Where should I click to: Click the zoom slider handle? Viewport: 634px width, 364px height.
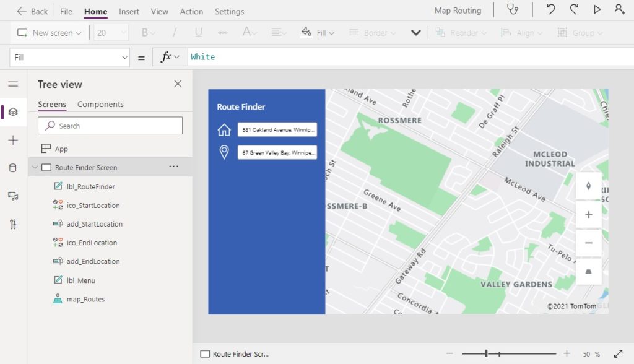click(487, 353)
